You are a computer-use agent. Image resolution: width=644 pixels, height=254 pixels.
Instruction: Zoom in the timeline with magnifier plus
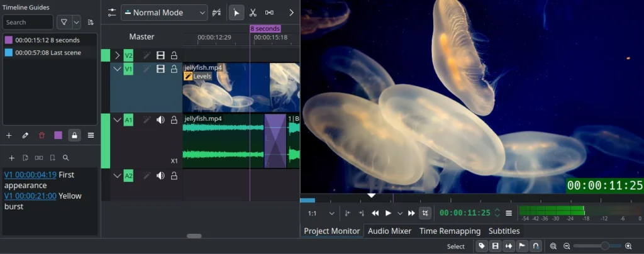628,246
